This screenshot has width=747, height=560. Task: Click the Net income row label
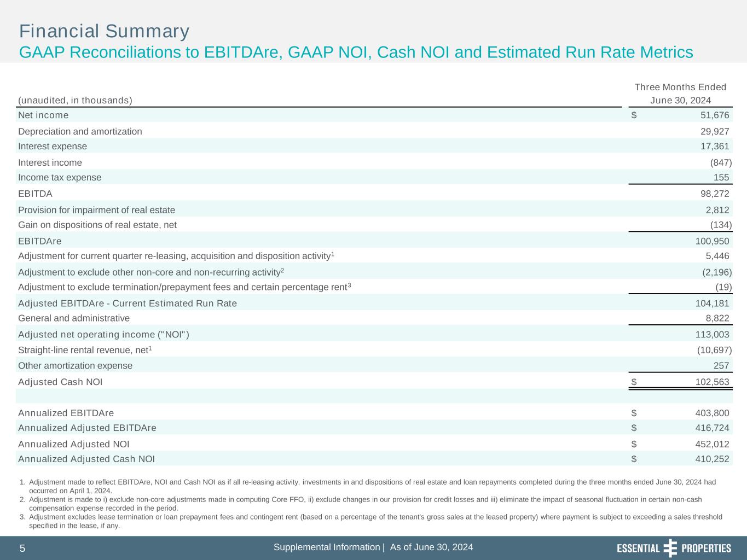(x=43, y=115)
